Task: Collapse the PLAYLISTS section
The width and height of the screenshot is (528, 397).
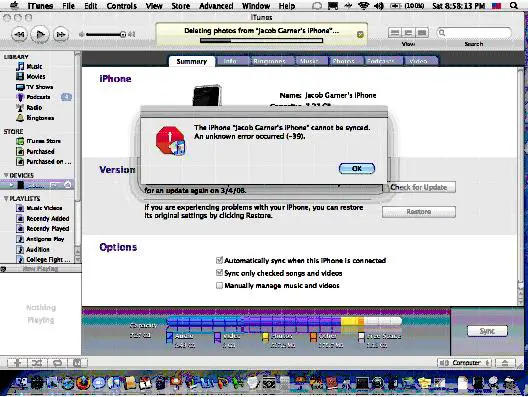Action: pyautogui.click(x=6, y=198)
